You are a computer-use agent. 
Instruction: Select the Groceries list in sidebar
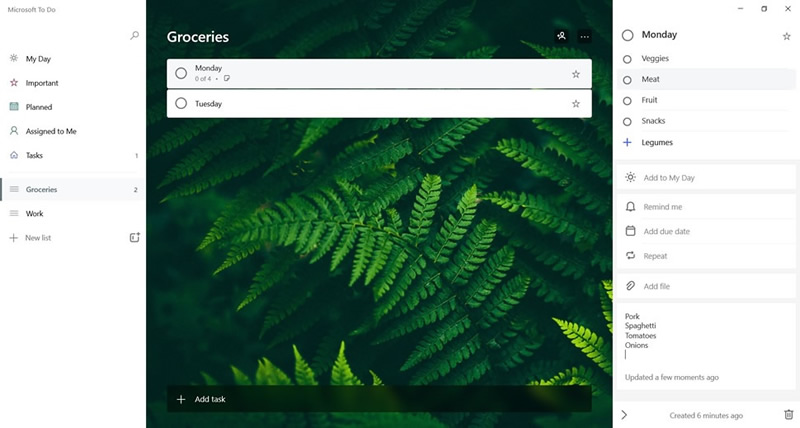(x=72, y=189)
